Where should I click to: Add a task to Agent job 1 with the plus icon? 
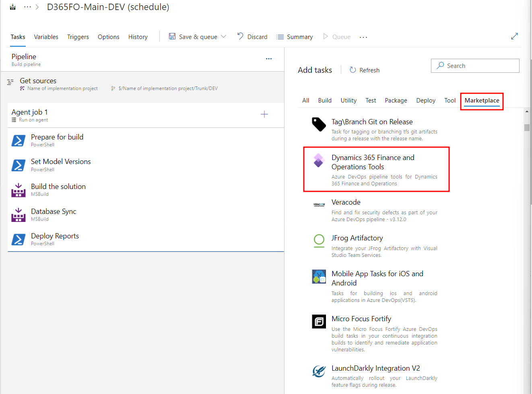264,114
